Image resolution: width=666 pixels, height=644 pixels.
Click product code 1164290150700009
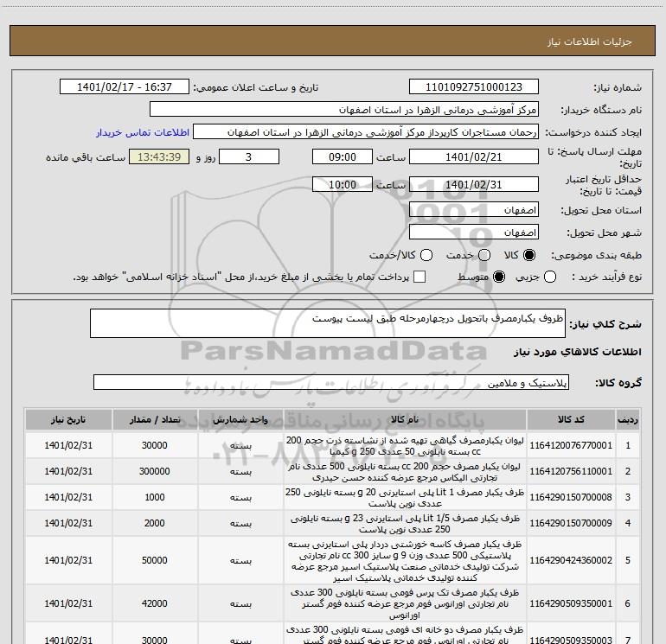tap(571, 523)
